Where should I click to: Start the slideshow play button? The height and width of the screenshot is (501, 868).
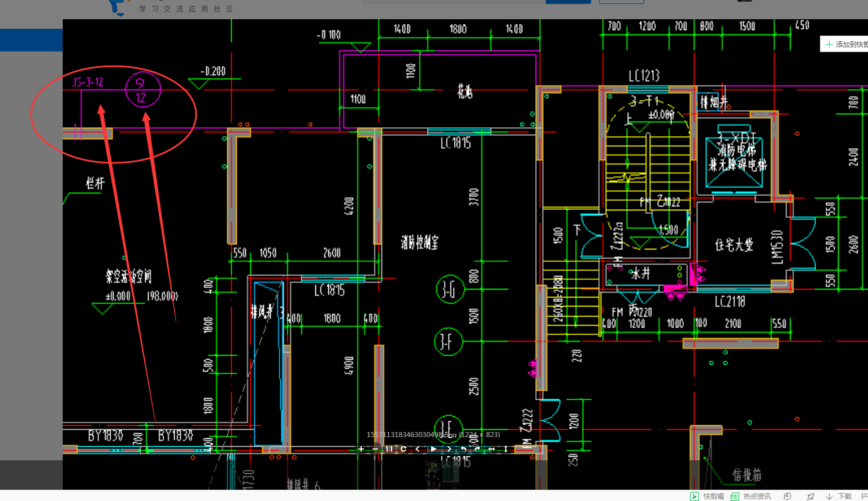point(433,449)
